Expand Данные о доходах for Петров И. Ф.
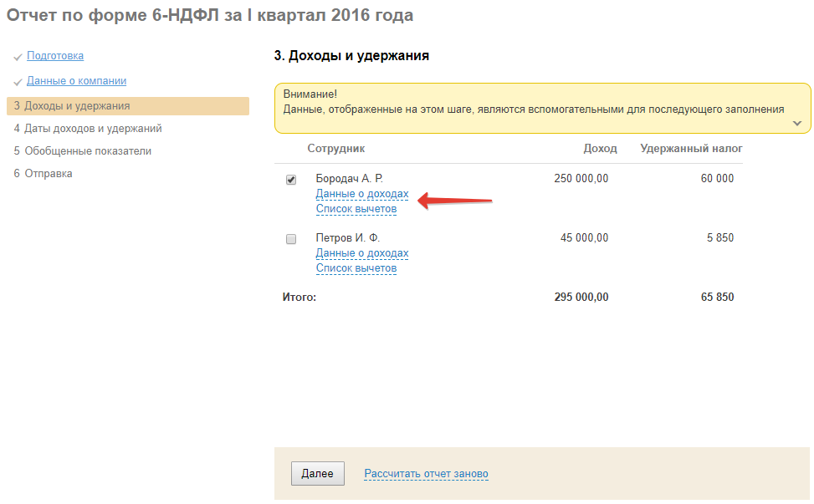Image resolution: width=814 pixels, height=504 pixels. click(362, 253)
